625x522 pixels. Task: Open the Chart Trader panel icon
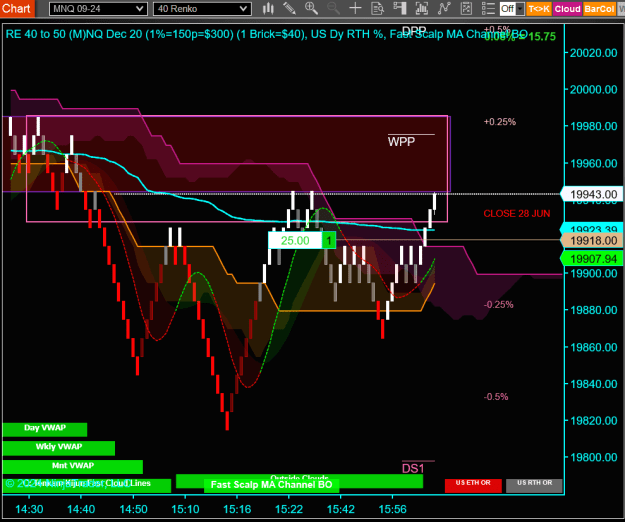coord(399,8)
